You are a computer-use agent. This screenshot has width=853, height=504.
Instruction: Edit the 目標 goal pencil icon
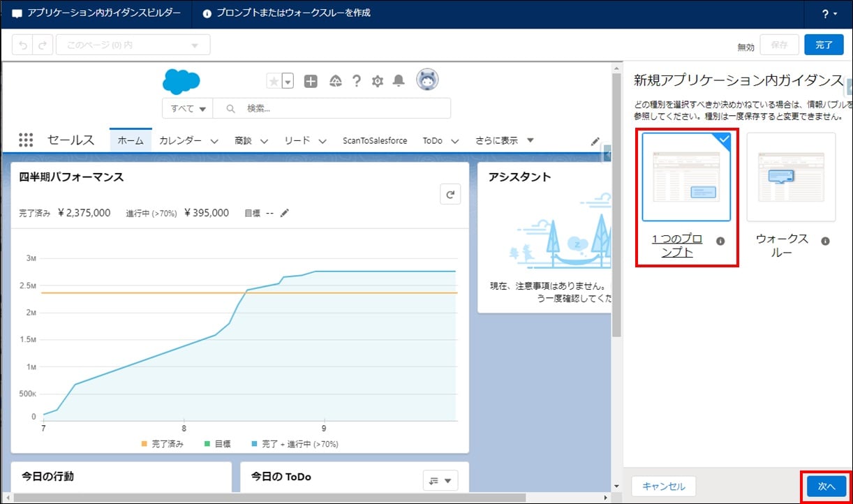284,213
